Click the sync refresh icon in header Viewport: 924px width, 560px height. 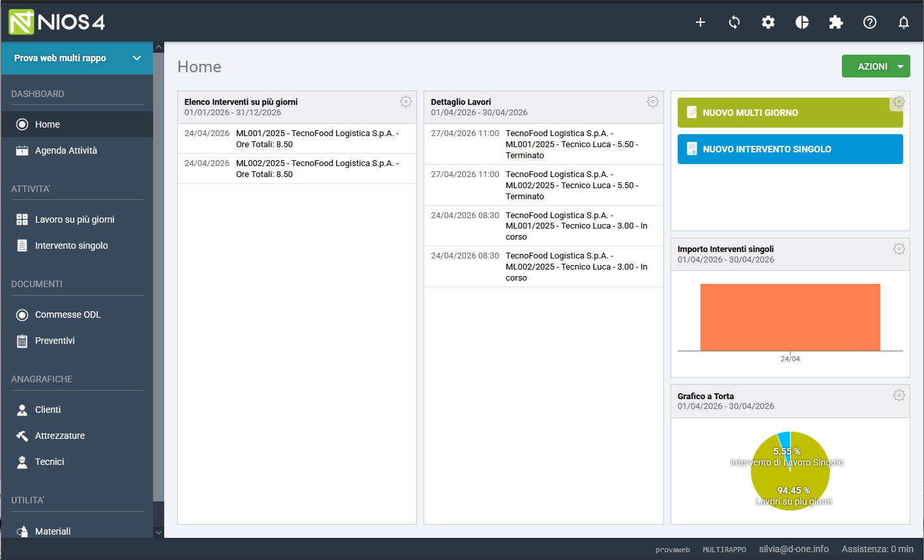734,22
